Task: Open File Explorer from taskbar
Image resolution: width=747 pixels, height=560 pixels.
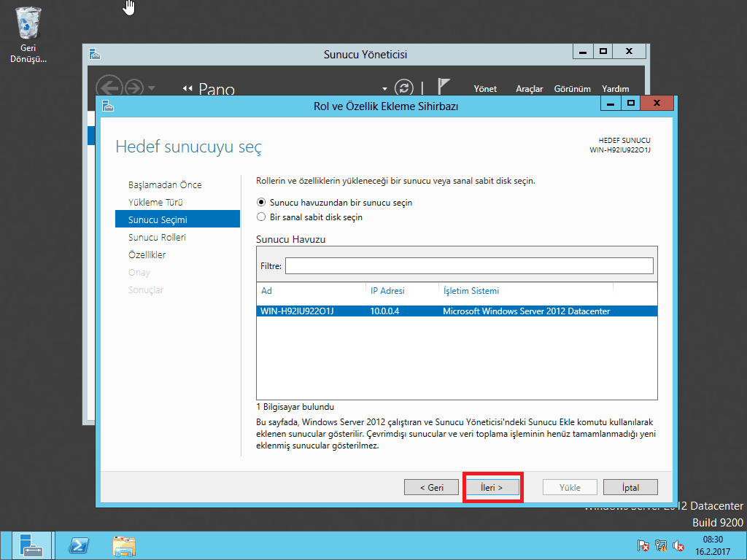Action: click(124, 545)
